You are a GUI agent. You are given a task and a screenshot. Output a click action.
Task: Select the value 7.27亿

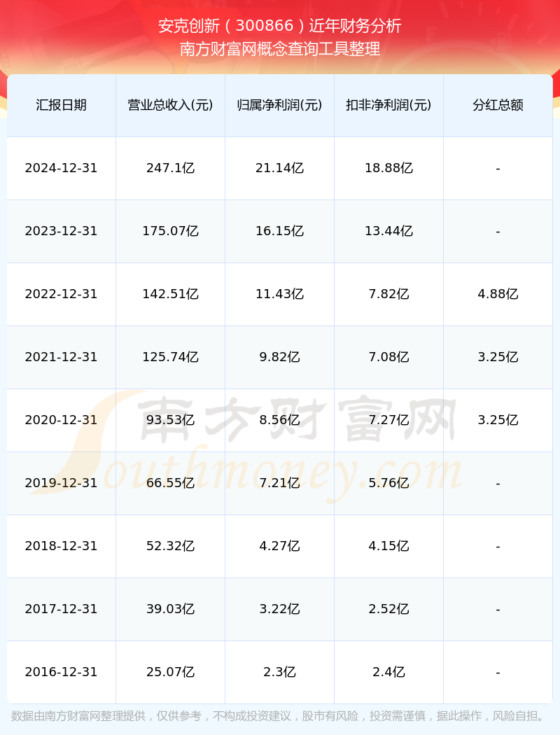coord(388,420)
